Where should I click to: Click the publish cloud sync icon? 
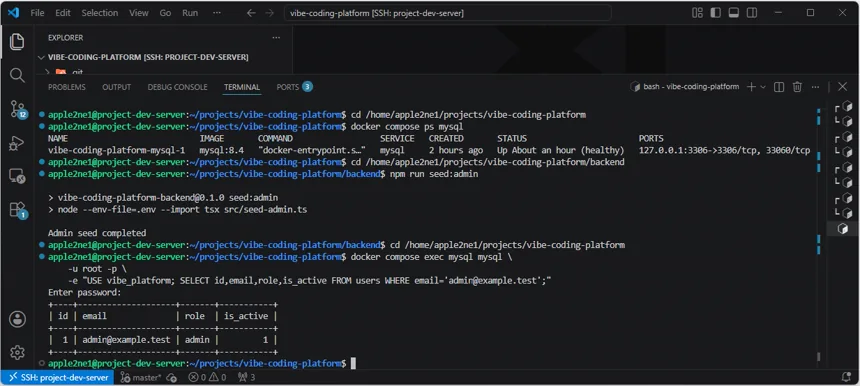[172, 377]
